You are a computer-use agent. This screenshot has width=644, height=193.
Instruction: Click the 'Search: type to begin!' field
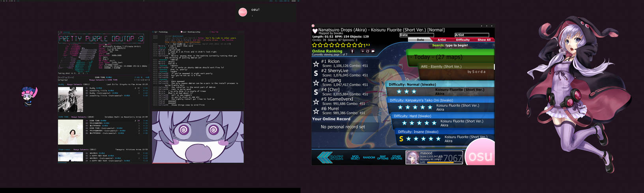pos(450,45)
